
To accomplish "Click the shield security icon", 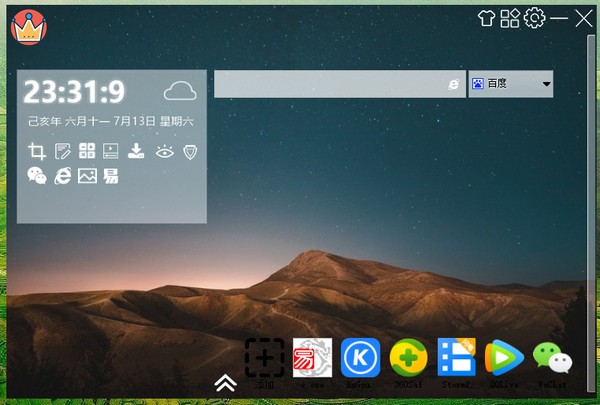I will (187, 152).
